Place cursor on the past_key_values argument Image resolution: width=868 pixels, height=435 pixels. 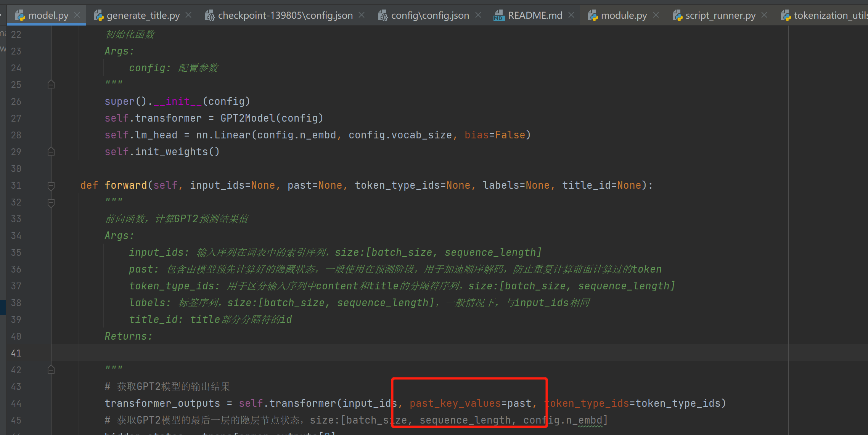click(x=455, y=403)
